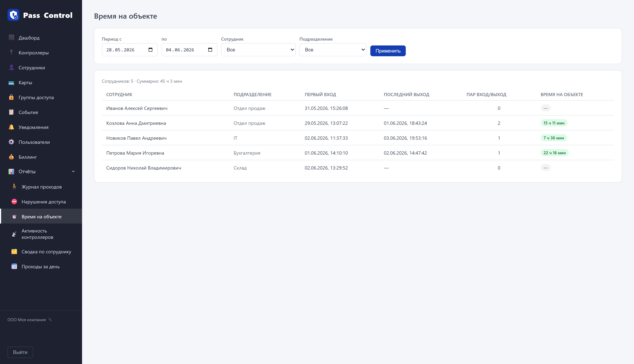Click the Уведомления bell icon
634x364 pixels.
click(11, 127)
